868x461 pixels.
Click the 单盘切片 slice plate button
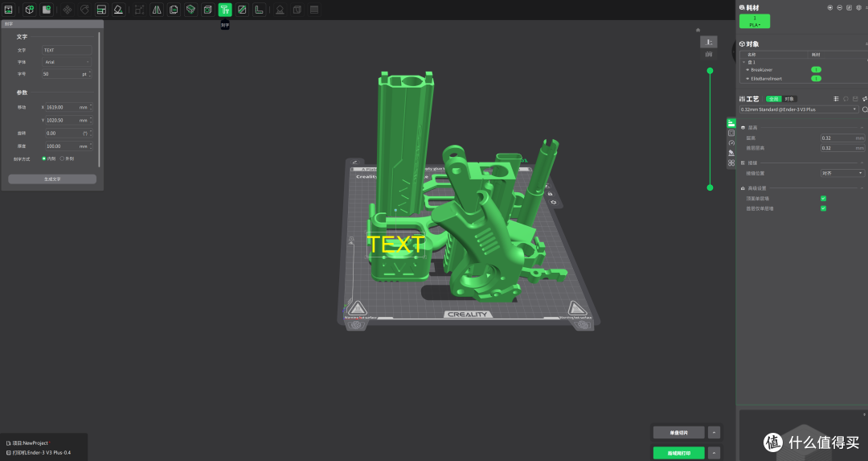pyautogui.click(x=678, y=432)
